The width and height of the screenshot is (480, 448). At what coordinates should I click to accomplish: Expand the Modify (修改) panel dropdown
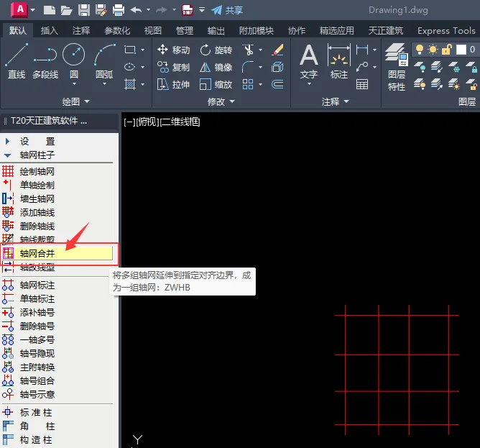click(x=221, y=101)
